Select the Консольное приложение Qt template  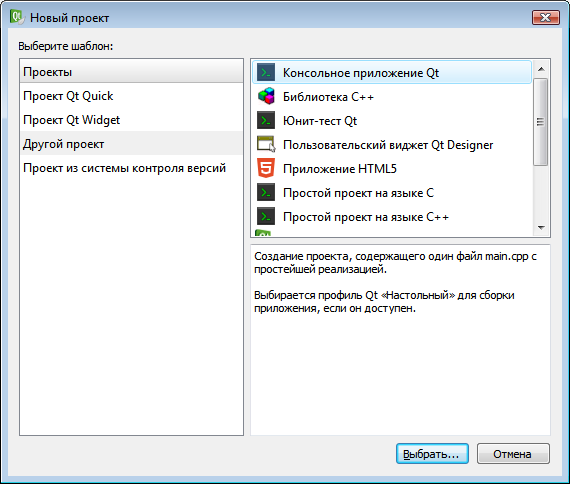click(392, 72)
